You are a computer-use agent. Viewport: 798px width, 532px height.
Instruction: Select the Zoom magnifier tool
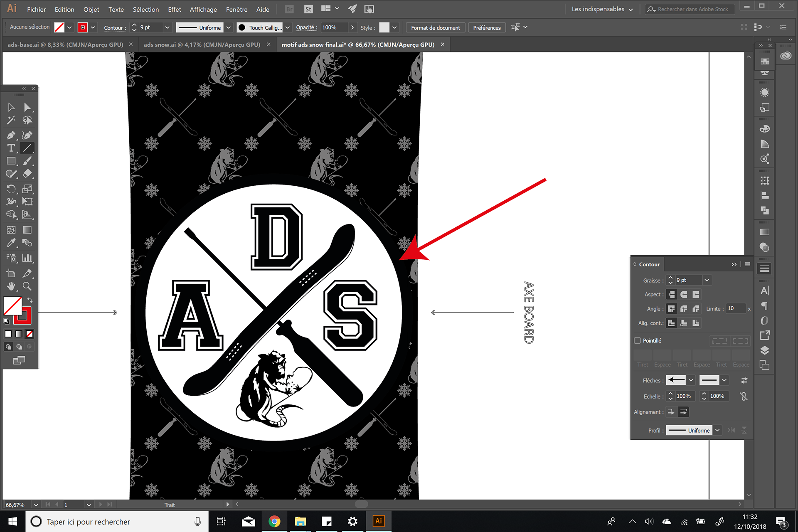27,286
